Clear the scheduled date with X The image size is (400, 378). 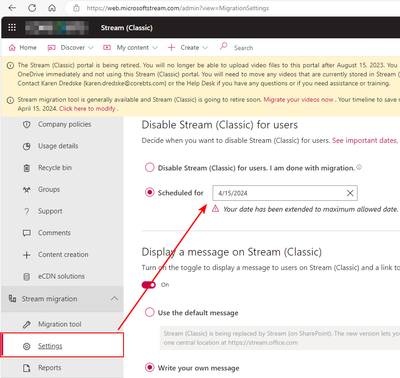(350, 193)
